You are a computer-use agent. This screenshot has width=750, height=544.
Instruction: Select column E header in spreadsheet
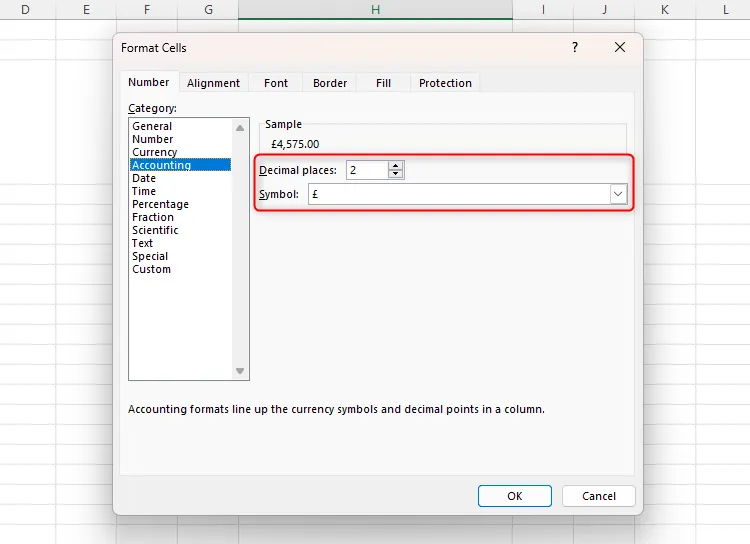pyautogui.click(x=86, y=10)
